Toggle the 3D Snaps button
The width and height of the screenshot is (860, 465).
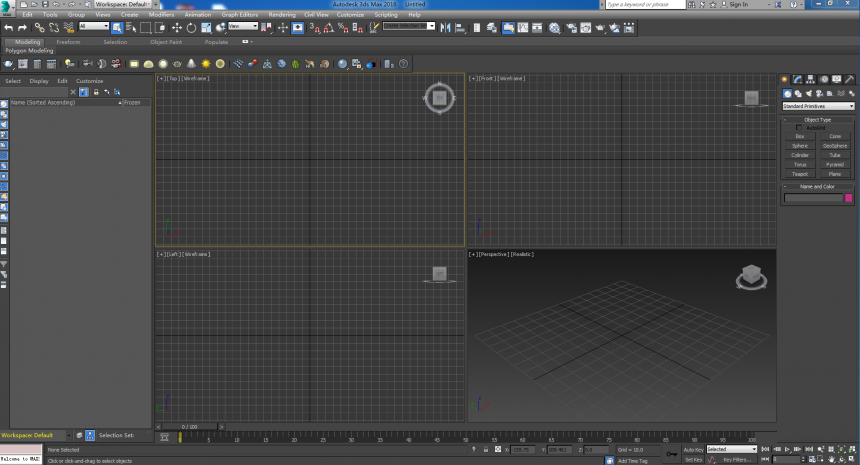pos(315,27)
